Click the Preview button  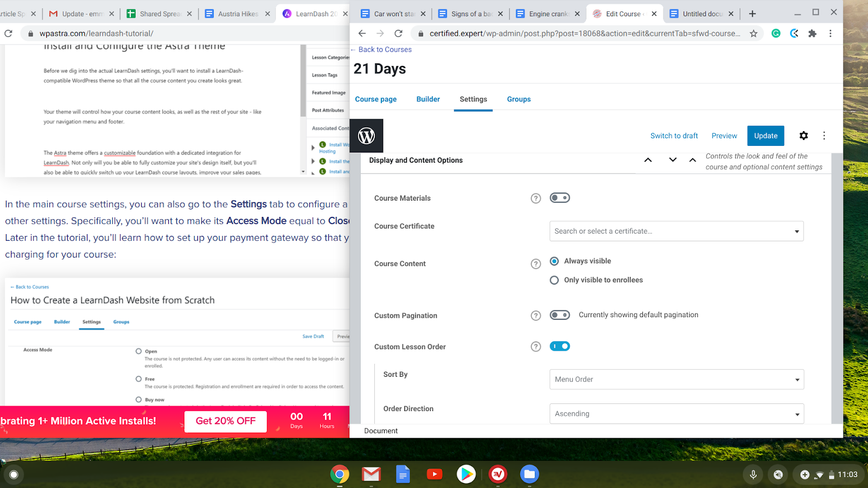pyautogui.click(x=724, y=136)
